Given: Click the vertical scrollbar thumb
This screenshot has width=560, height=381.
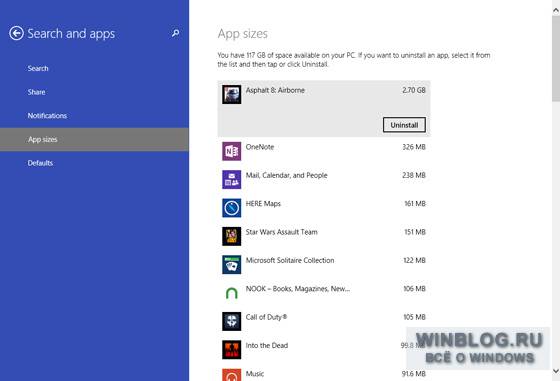Looking at the screenshot, I should [x=556, y=59].
